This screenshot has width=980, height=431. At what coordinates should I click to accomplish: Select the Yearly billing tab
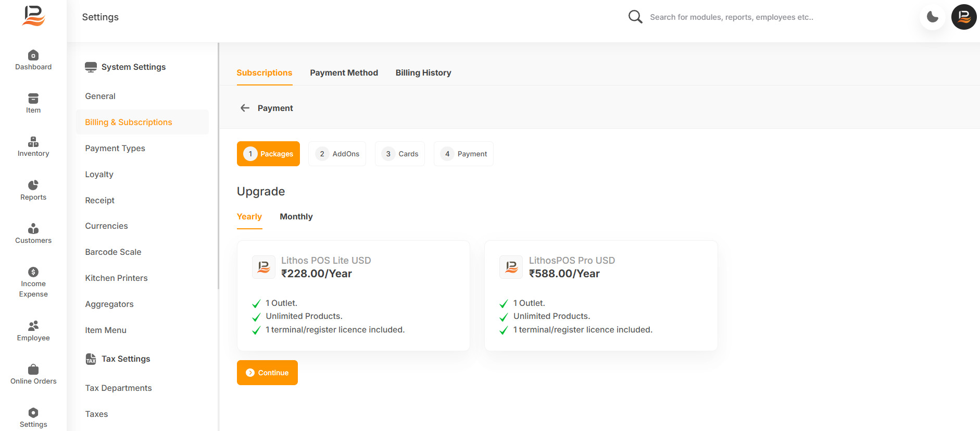(x=249, y=217)
